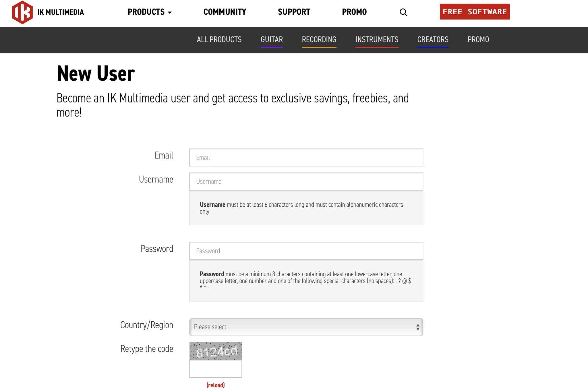The width and height of the screenshot is (588, 392).
Task: Open the Support menu item
Action: [294, 12]
